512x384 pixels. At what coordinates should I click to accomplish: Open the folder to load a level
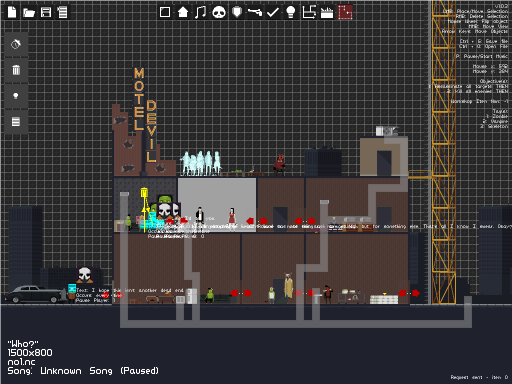click(x=29, y=13)
